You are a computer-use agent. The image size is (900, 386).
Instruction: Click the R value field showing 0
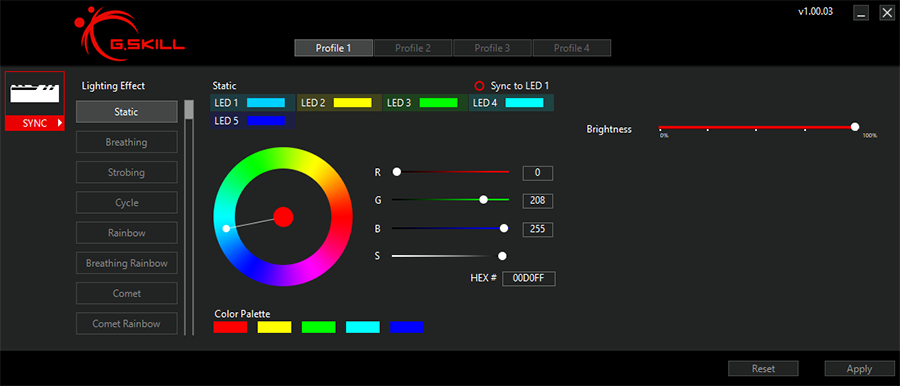538,173
